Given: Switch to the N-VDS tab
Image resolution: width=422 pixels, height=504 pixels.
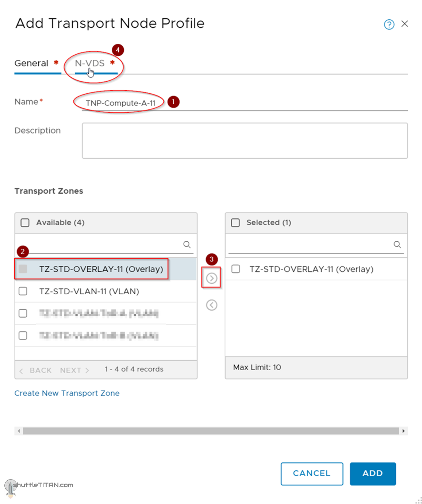Looking at the screenshot, I should (89, 63).
